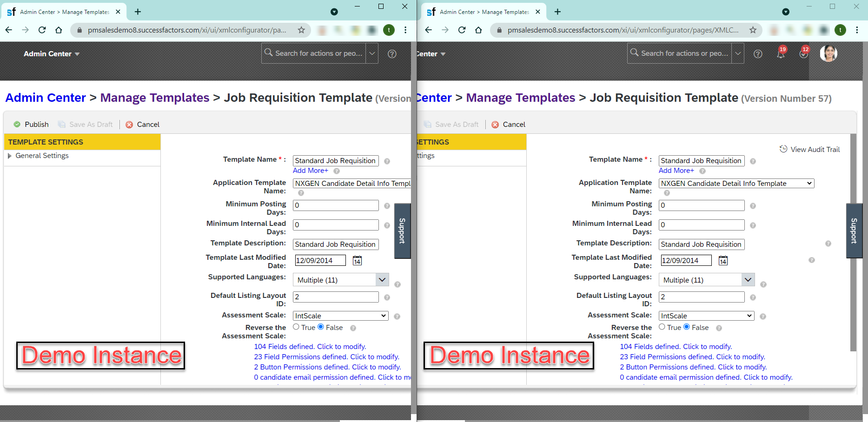Image resolution: width=868 pixels, height=422 pixels.
Task: Click help icon in right window header
Action: (x=758, y=54)
